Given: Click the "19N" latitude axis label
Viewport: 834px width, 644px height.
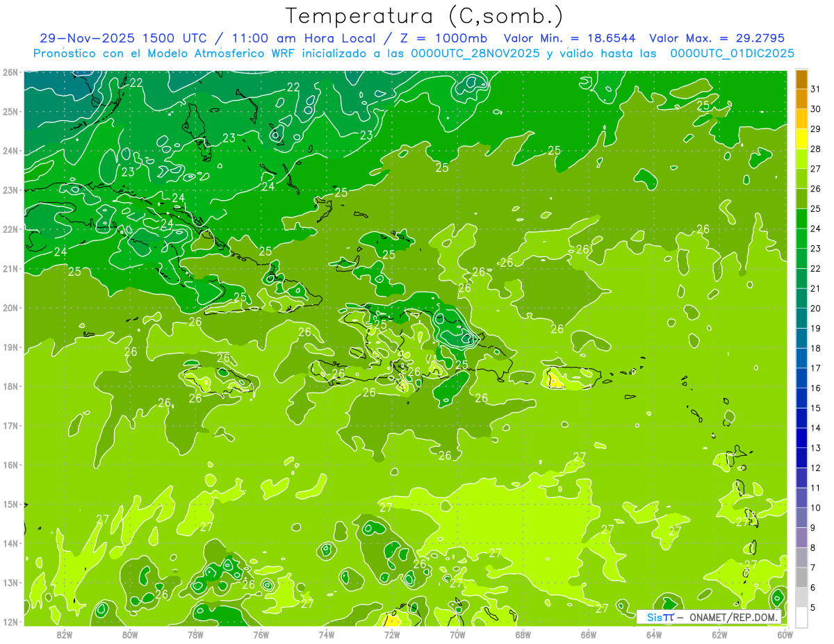Looking at the screenshot, I should click(10, 347).
